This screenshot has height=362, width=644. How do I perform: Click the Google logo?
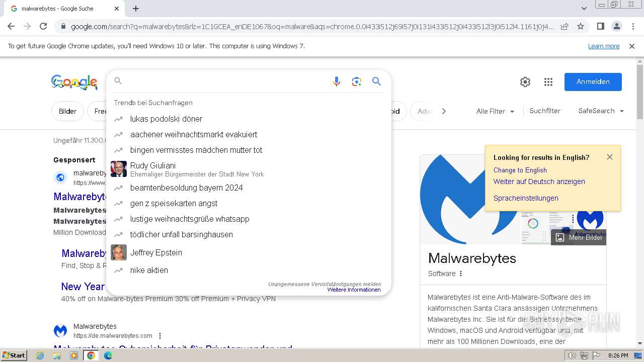74,82
